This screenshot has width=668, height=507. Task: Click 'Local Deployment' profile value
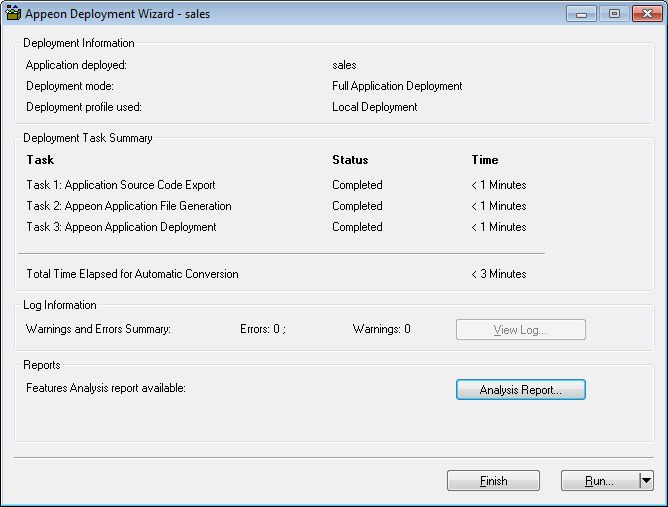(374, 107)
